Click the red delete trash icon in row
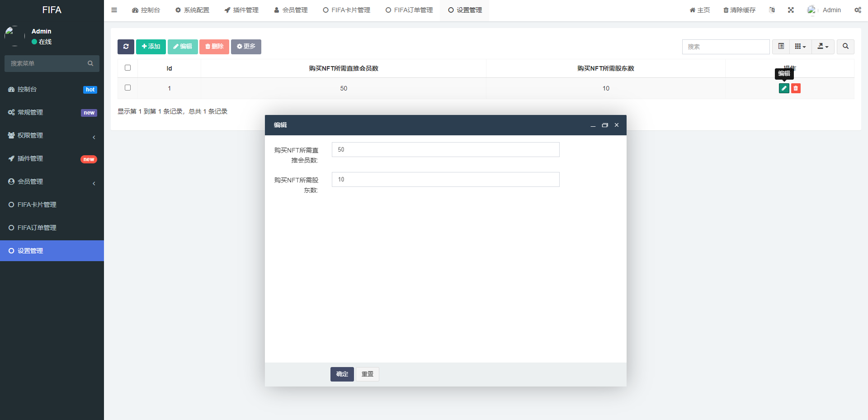Viewport: 868px width, 420px height. click(796, 88)
